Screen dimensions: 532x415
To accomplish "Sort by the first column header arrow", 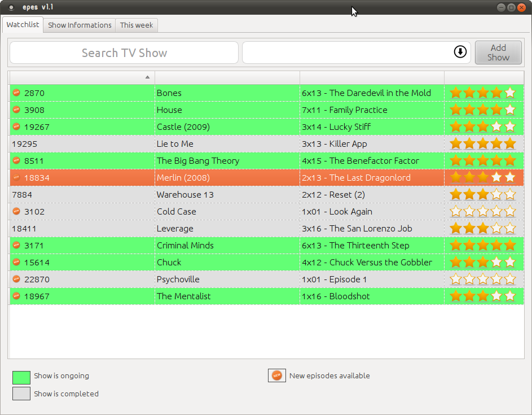I will (x=147, y=77).
